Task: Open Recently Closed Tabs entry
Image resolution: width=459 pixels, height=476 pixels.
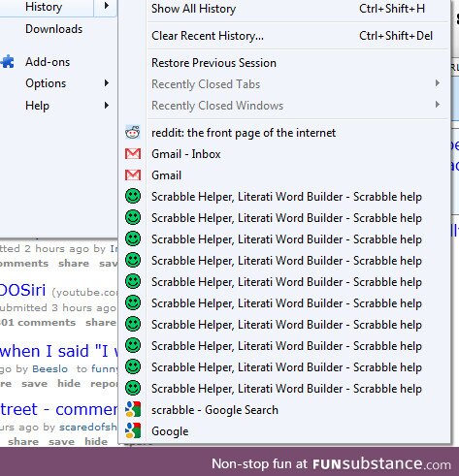Action: coord(206,84)
